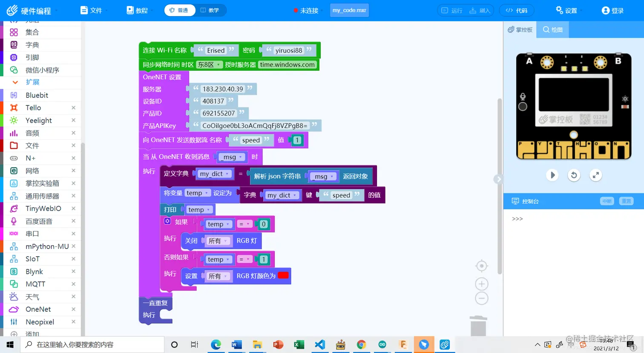Screen dimensions: 644x353
Task: Start the simulator with the play button
Action: click(x=552, y=175)
